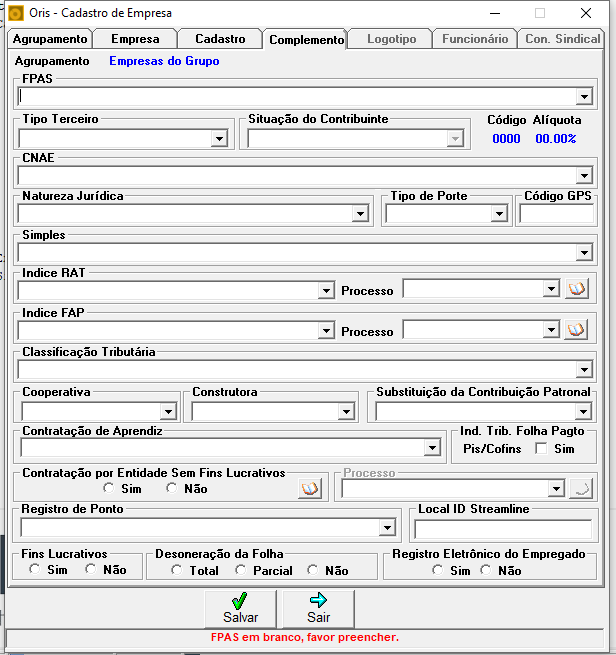Open book icon beside Indice FAP Processo
The image size is (616, 655).
[576, 330]
